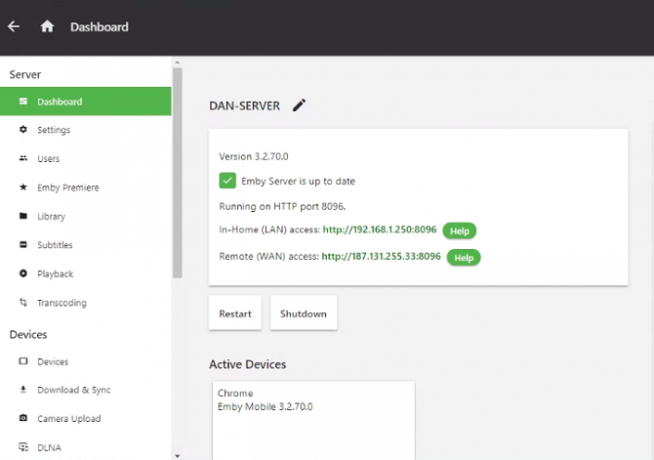Open Devices item in the sidebar
This screenshot has height=460, width=654.
pyautogui.click(x=86, y=362)
